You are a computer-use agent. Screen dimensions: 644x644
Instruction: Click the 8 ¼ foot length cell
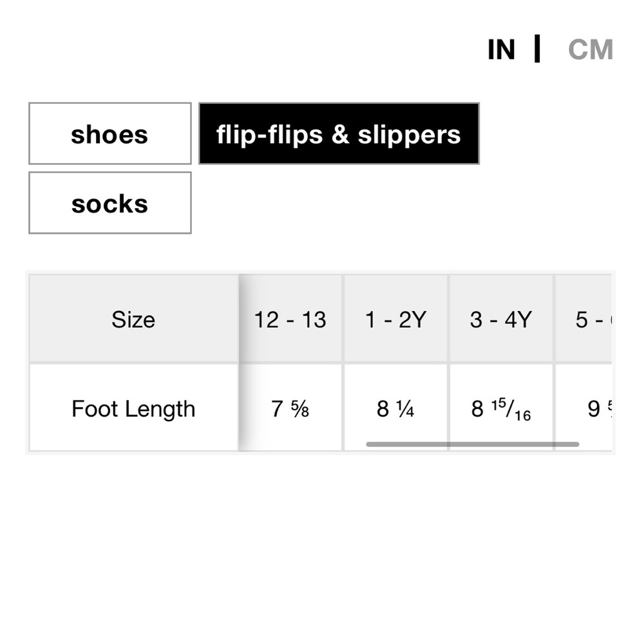click(395, 409)
